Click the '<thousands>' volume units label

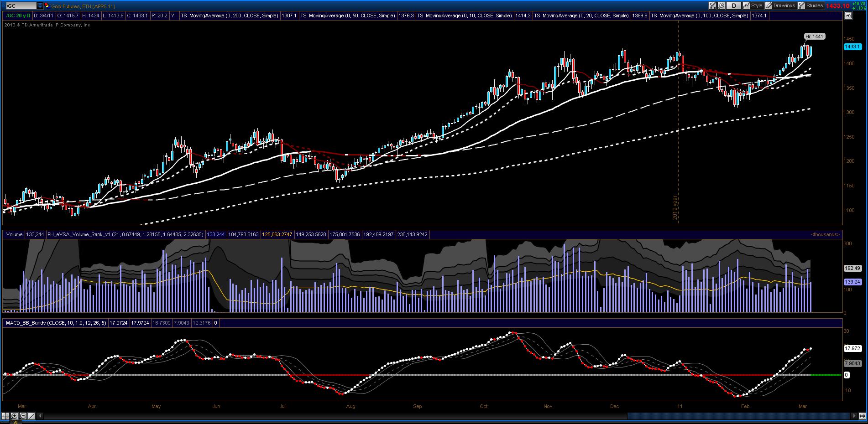click(x=825, y=234)
